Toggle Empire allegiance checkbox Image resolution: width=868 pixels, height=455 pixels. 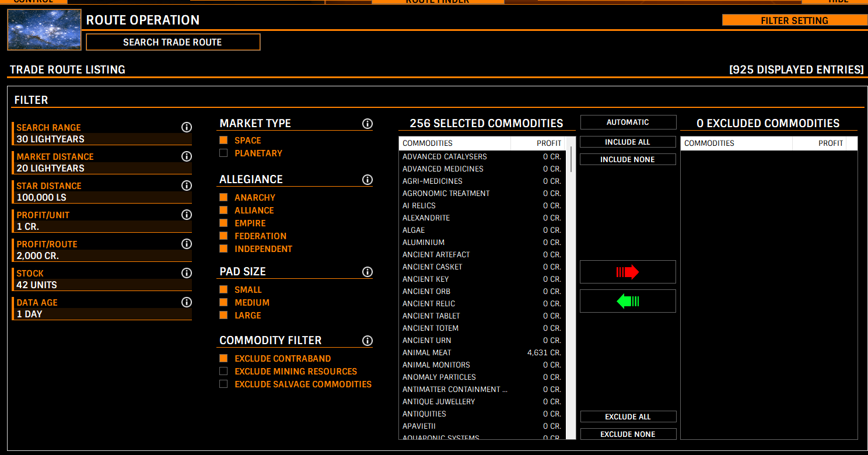tap(223, 223)
